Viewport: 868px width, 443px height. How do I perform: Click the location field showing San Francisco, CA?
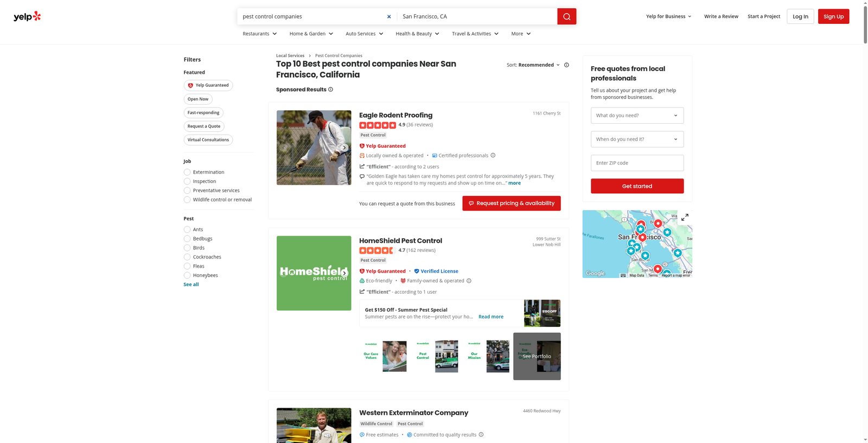(x=477, y=16)
